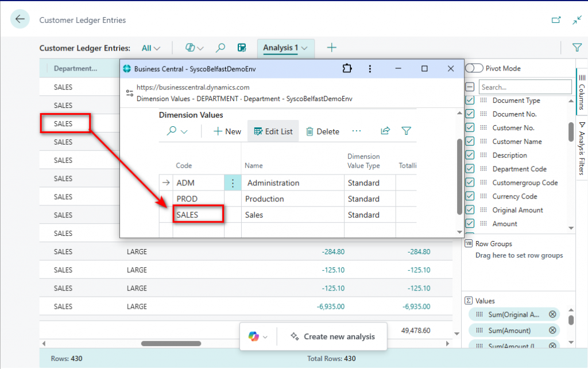Click the open in new window icon
The image size is (588, 369).
click(x=556, y=20)
